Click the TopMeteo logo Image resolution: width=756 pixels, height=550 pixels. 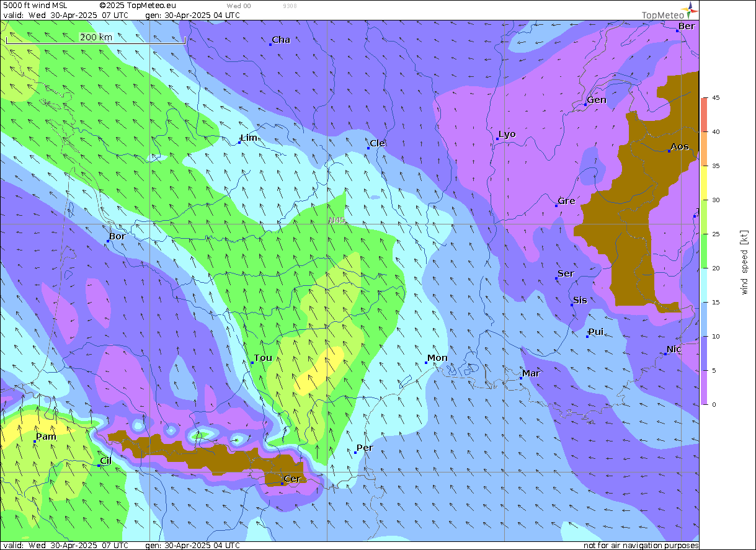click(670, 12)
